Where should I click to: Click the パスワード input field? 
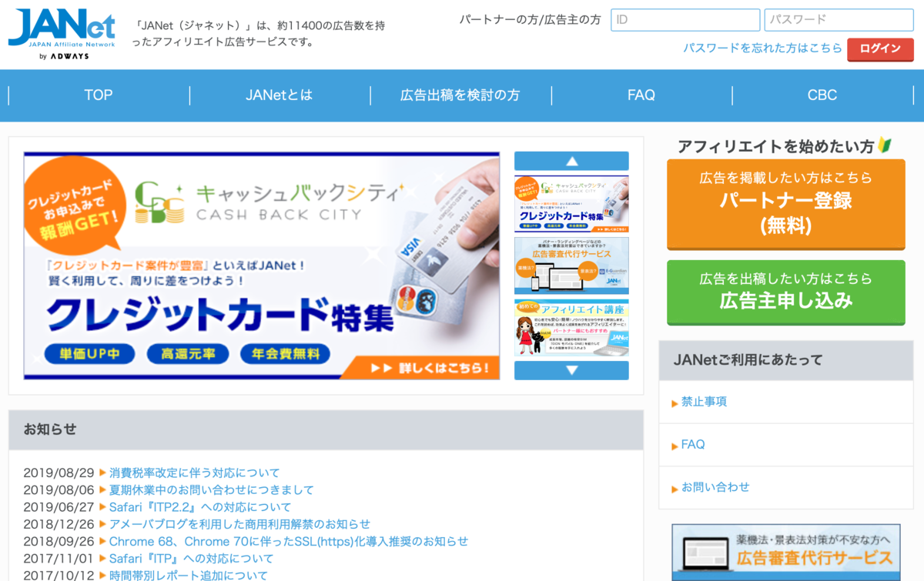[839, 20]
